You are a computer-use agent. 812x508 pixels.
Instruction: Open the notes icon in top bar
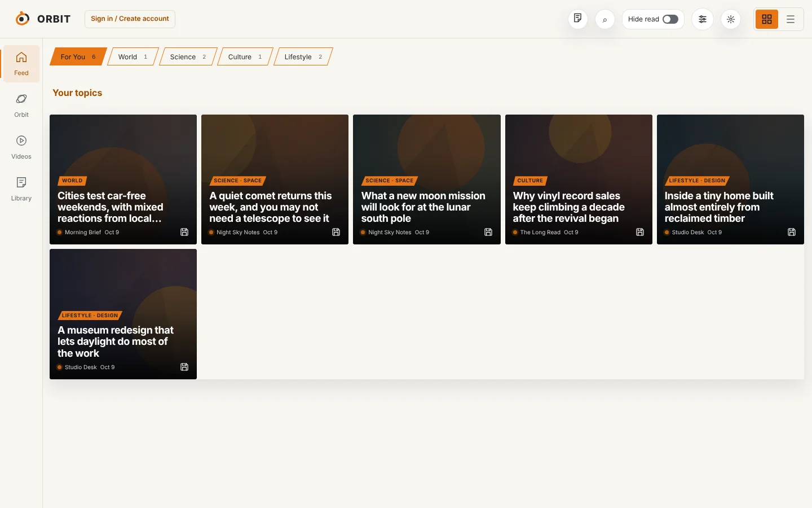578,19
